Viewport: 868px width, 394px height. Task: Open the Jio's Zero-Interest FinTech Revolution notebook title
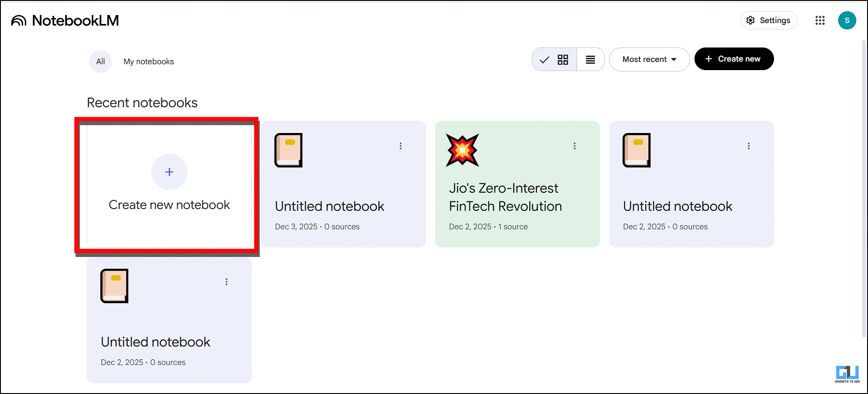[505, 197]
